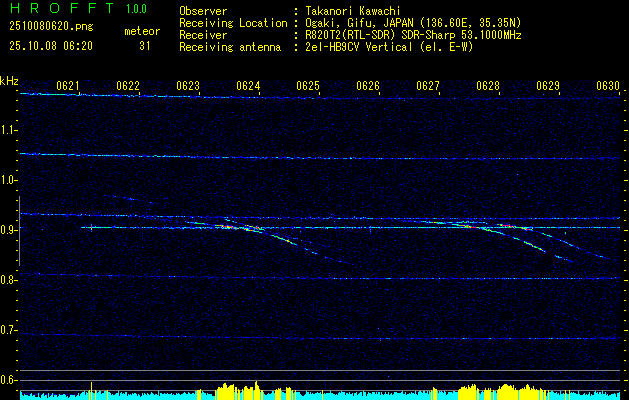The image size is (629, 400).
Task: Click the 0626 time marker
Action: 368,85
